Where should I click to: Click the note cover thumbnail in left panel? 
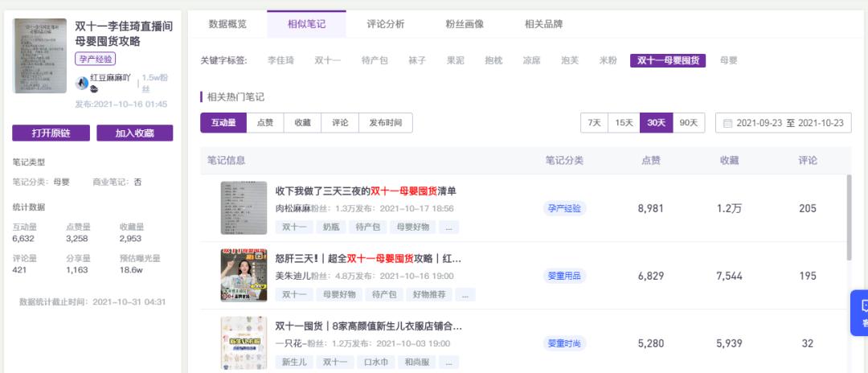[x=39, y=56]
